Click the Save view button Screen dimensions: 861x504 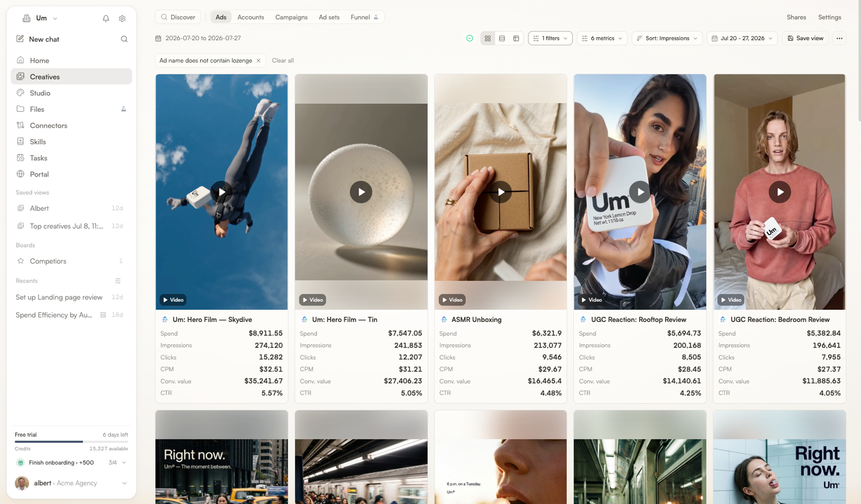(x=805, y=38)
